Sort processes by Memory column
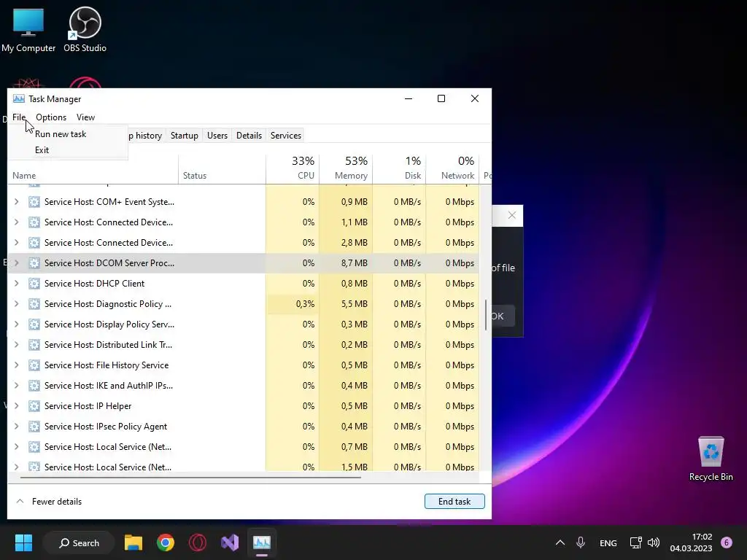This screenshot has height=560, width=747. (346, 168)
